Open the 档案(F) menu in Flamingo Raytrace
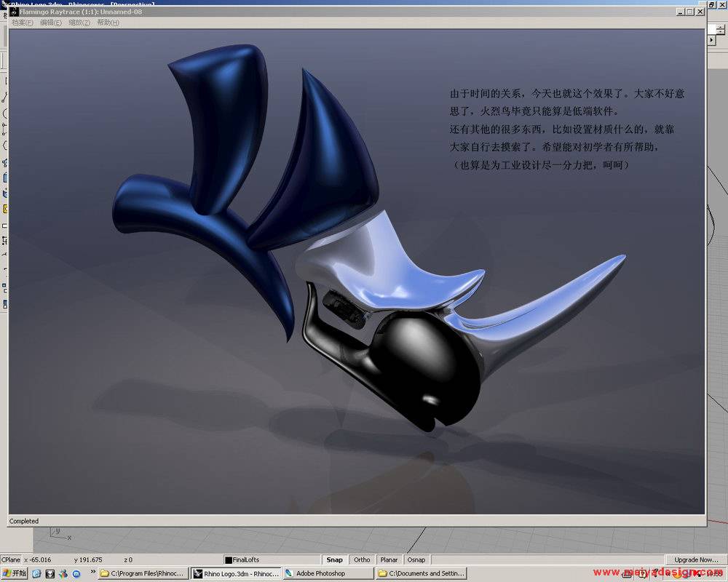Image resolution: width=728 pixels, height=582 pixels. 23,23
